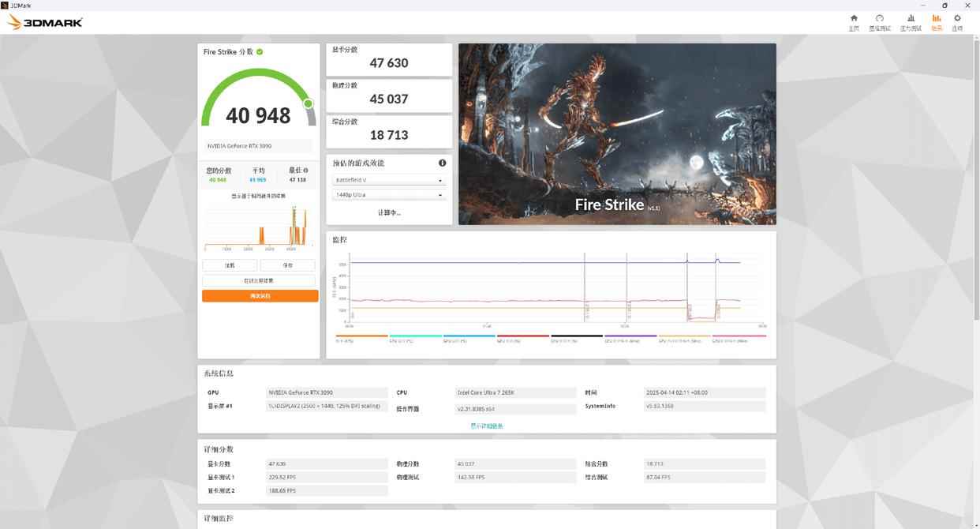Click the purple legend color line
Screen dimensions: 980x529
[x=630, y=336]
